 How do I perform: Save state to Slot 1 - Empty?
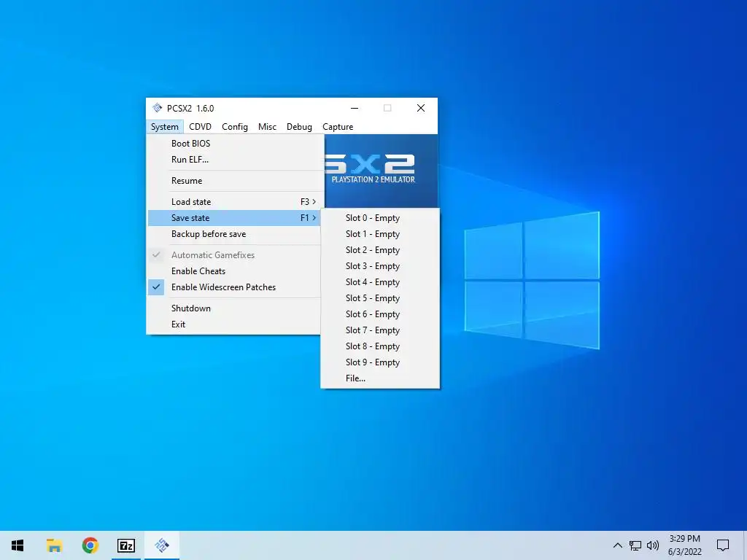[380, 234]
